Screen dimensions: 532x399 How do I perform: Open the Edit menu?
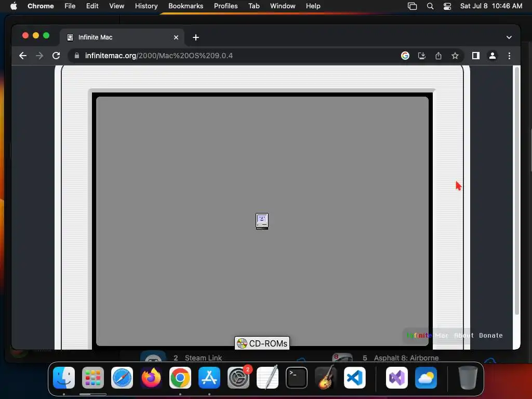[92, 6]
